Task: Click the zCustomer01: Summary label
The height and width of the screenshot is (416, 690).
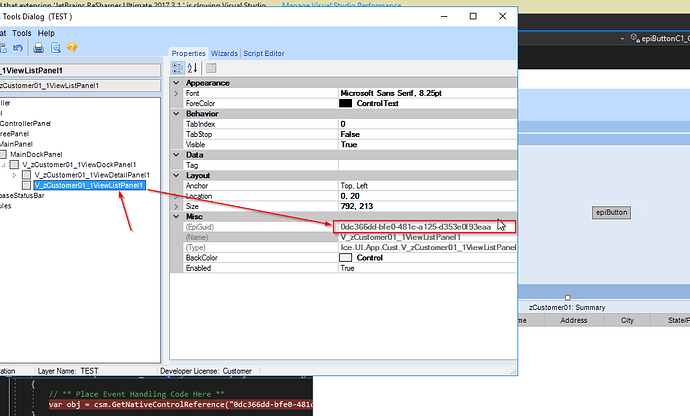Action: tap(567, 307)
